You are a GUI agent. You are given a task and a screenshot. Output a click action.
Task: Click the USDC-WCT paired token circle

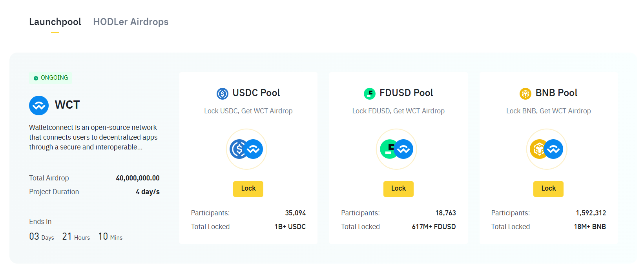[246, 149]
